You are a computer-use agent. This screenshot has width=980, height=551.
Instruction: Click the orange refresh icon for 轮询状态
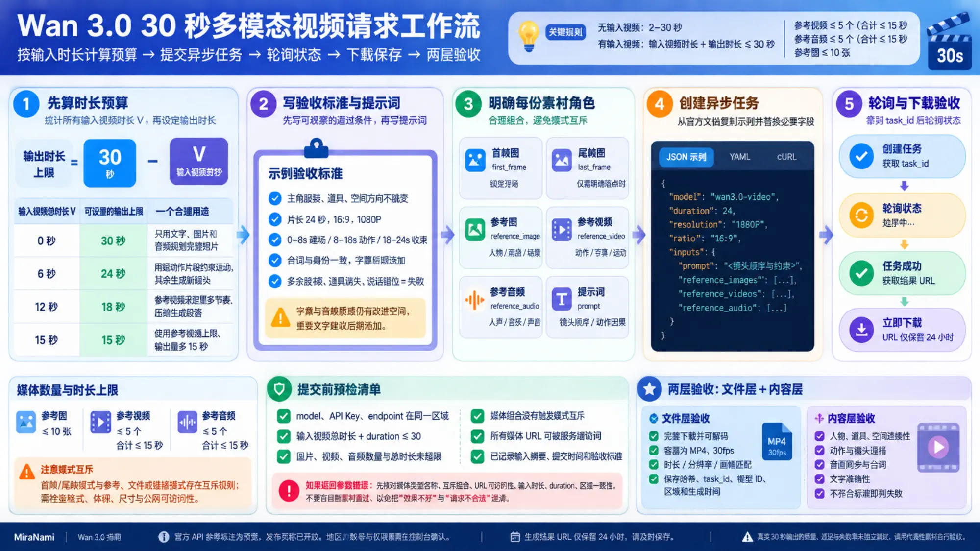pos(861,215)
